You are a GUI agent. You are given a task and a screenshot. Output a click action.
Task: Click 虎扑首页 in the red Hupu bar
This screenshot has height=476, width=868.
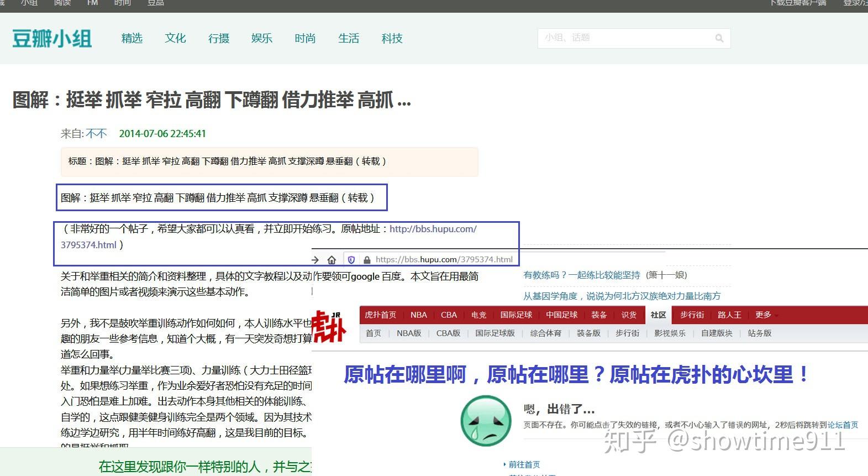[x=380, y=315]
